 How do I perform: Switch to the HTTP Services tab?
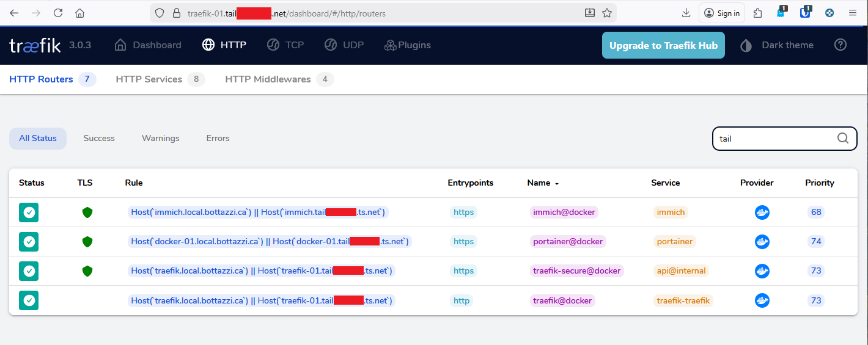point(149,79)
